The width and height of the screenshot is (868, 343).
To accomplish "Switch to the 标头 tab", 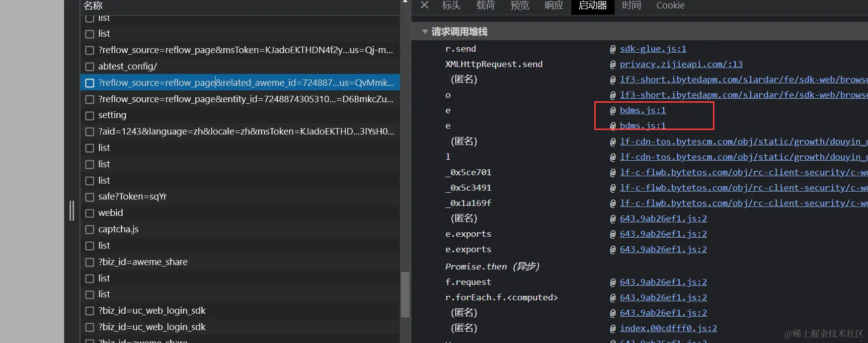I will coord(451,5).
